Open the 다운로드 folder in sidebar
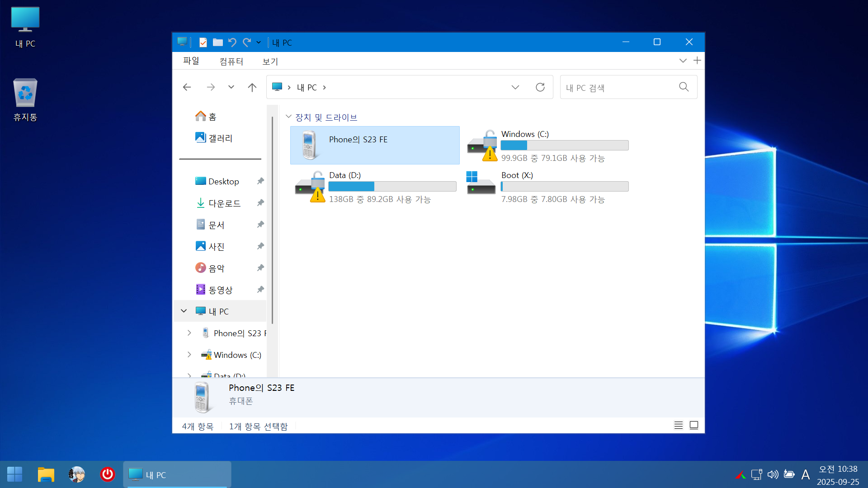The image size is (868, 488). click(x=224, y=203)
